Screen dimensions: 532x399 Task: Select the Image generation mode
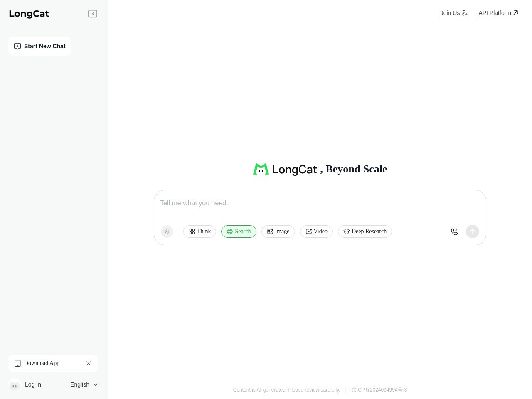coord(278,232)
